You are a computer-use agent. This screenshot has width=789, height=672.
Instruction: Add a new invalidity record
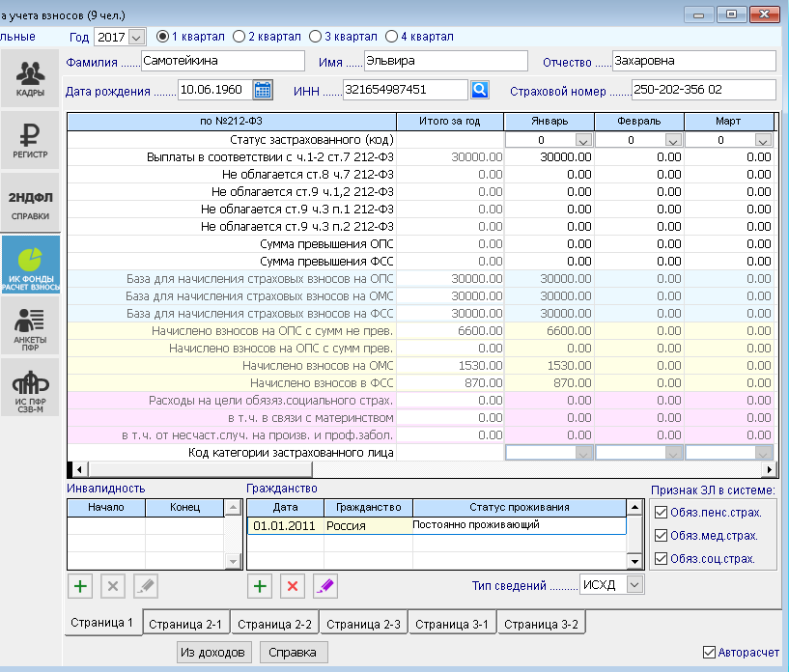[80, 586]
